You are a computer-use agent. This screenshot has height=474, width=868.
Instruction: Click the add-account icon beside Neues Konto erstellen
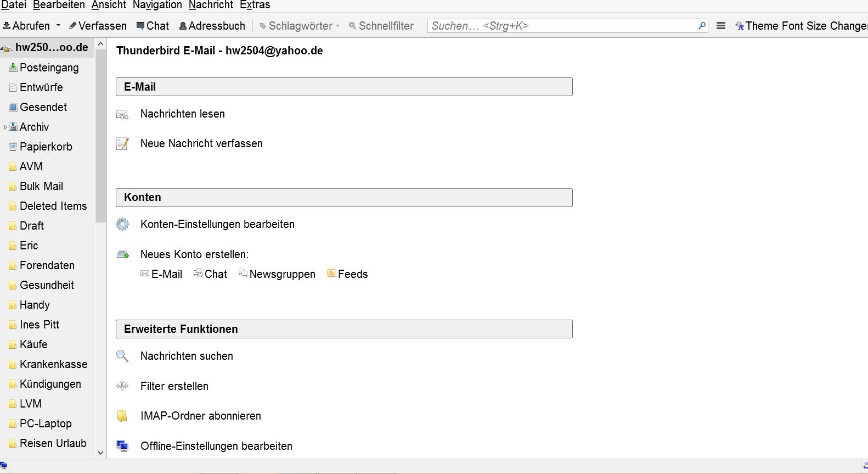[122, 254]
